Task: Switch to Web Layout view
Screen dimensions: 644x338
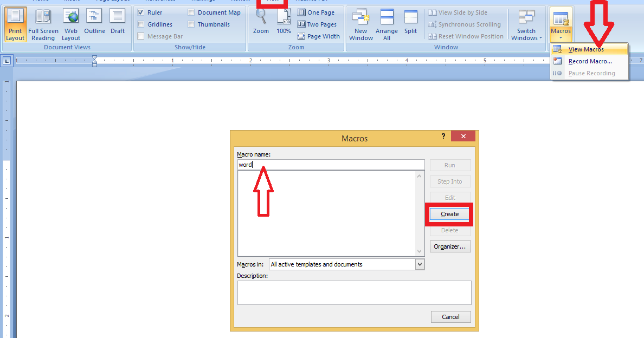Action: coord(70,24)
